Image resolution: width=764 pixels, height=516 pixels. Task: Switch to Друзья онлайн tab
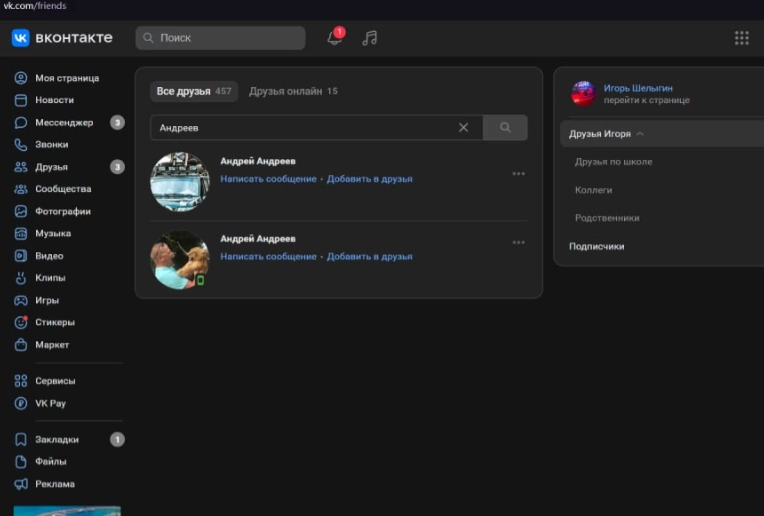293,91
